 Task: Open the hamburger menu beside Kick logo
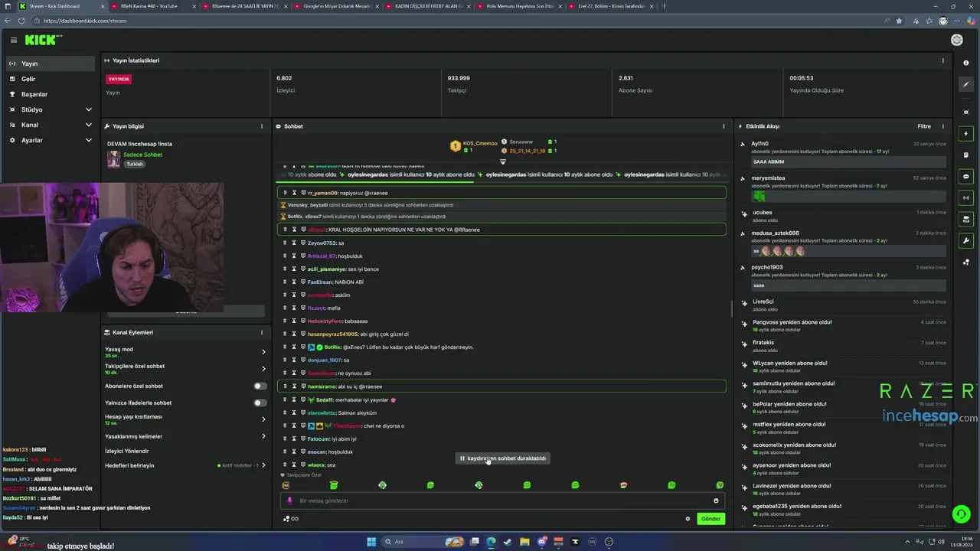13,40
